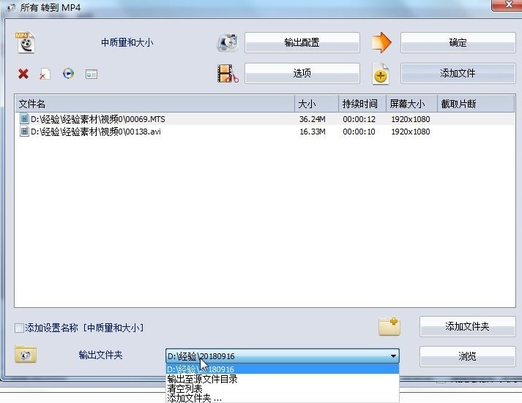Click the media file info icon
The image size is (522, 403).
pyautogui.click(x=91, y=74)
